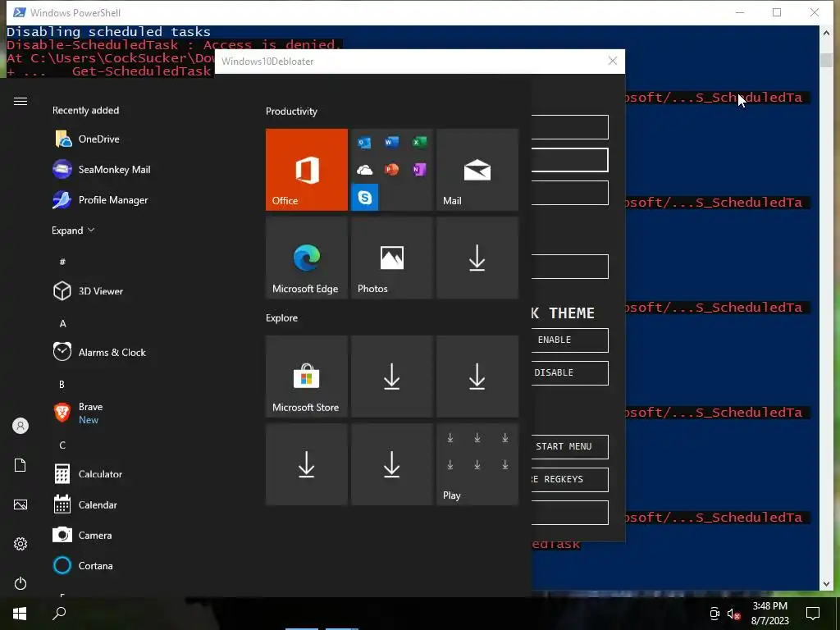The height and width of the screenshot is (630, 840).
Task: Expand the Recently added list
Action: 73,231
